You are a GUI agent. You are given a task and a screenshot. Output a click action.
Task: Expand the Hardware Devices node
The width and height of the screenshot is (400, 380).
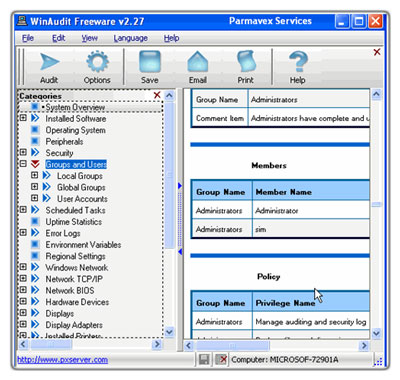pos(23,301)
